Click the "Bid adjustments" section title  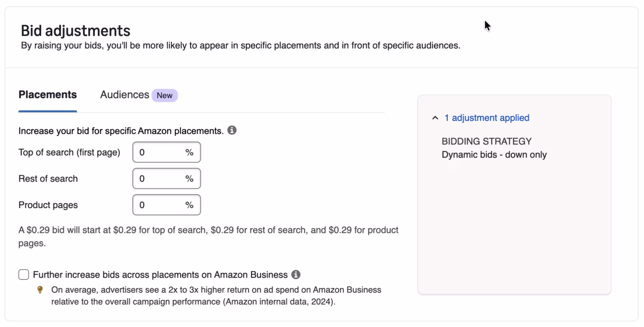point(76,31)
